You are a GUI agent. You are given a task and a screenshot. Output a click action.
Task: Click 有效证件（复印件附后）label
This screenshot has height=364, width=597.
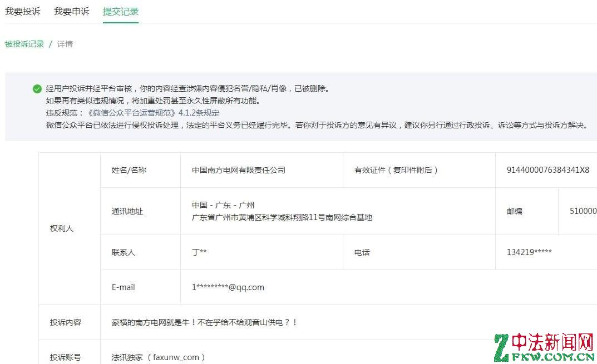pos(396,170)
